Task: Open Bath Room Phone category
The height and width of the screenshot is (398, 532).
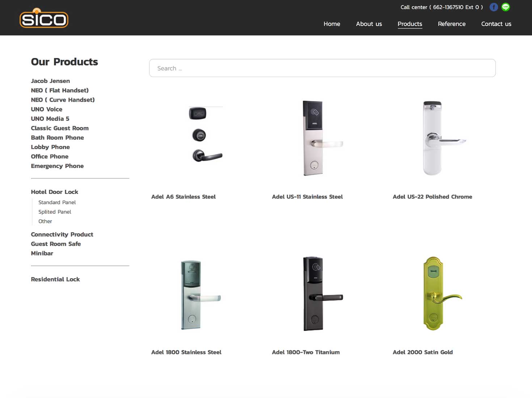Action: click(x=57, y=137)
